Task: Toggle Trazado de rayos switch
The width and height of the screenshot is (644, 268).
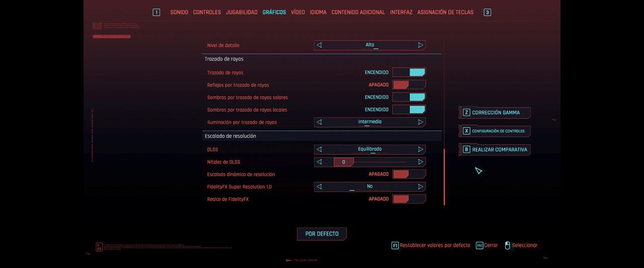Action: (x=409, y=72)
